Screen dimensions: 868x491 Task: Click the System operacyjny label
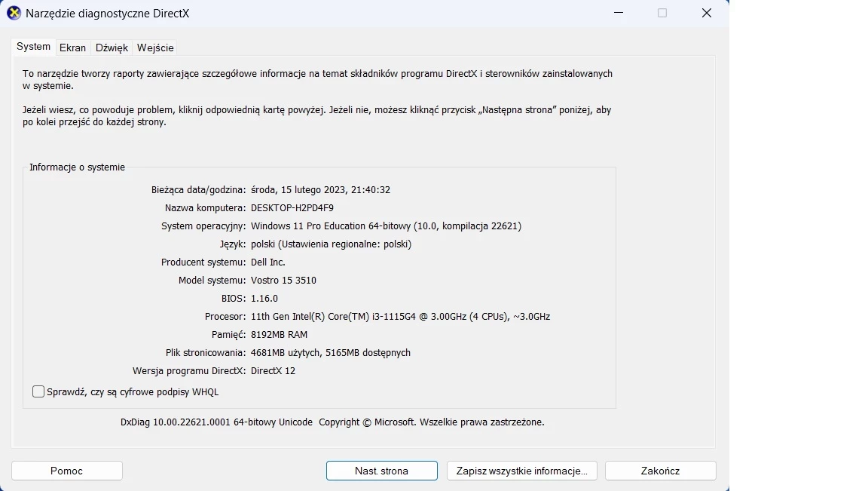[x=203, y=226]
